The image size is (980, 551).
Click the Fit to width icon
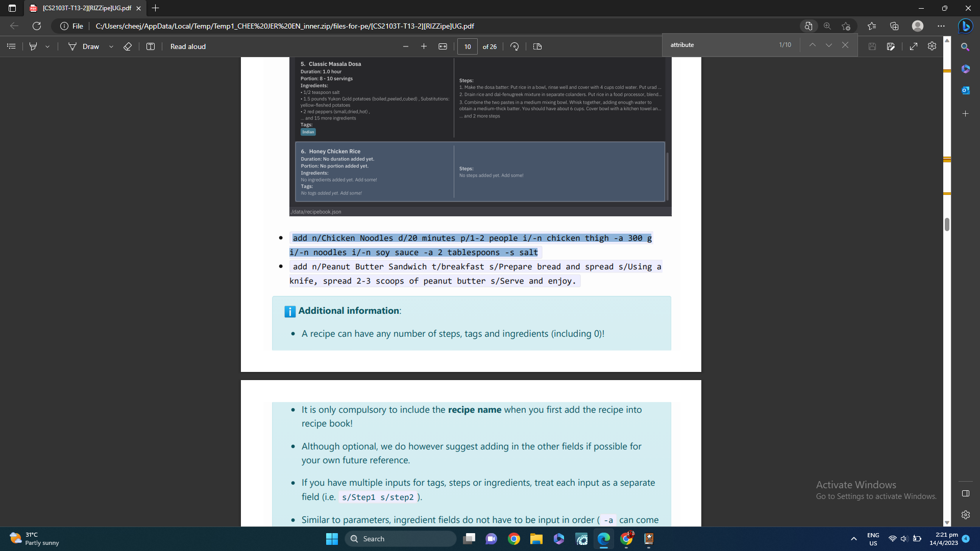[443, 46]
